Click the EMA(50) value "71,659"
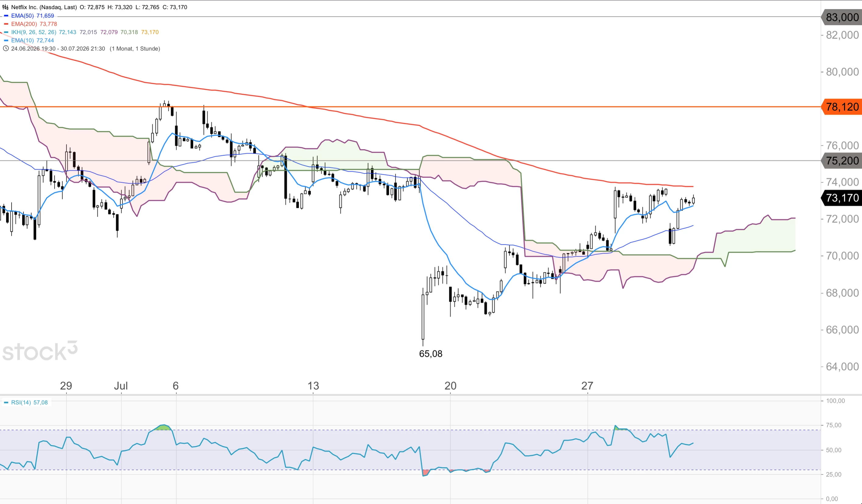Viewport: 862px width, 504px height. [45, 16]
